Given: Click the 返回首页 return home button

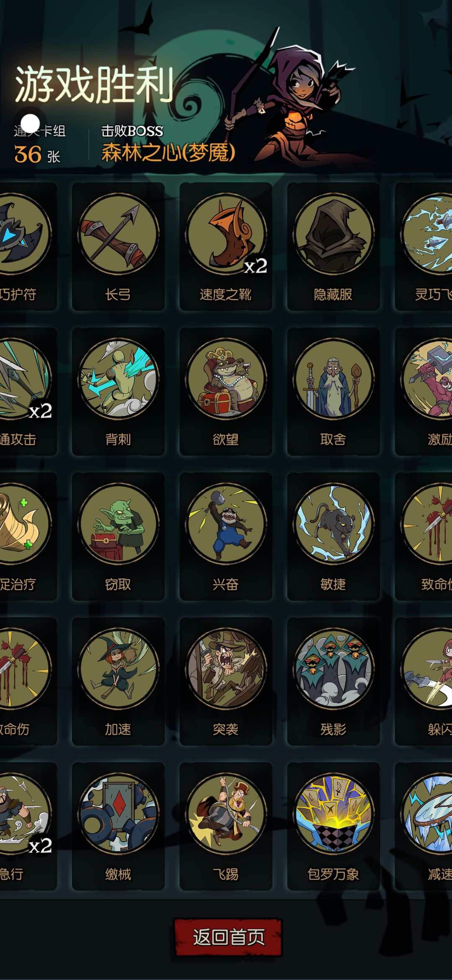Looking at the screenshot, I should (228, 937).
